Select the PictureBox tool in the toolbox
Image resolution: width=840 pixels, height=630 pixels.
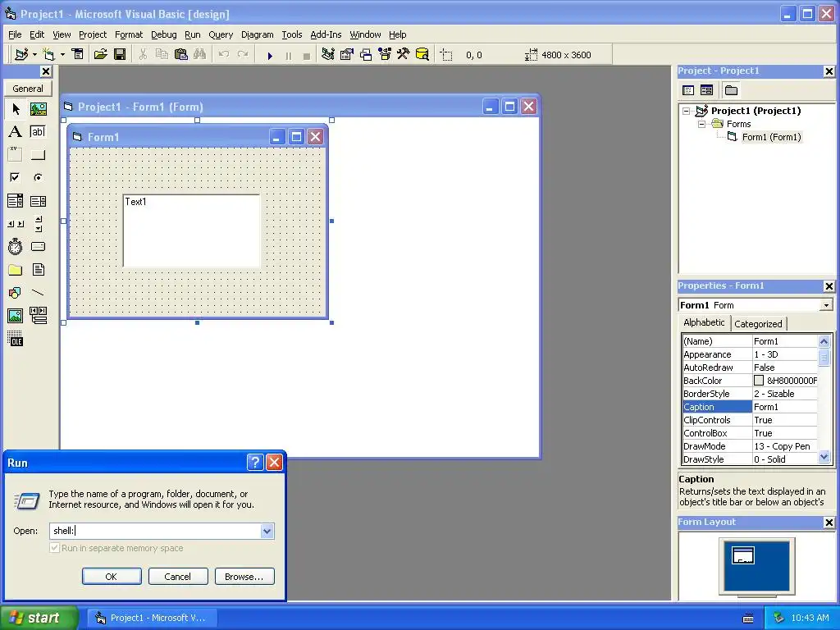38,109
